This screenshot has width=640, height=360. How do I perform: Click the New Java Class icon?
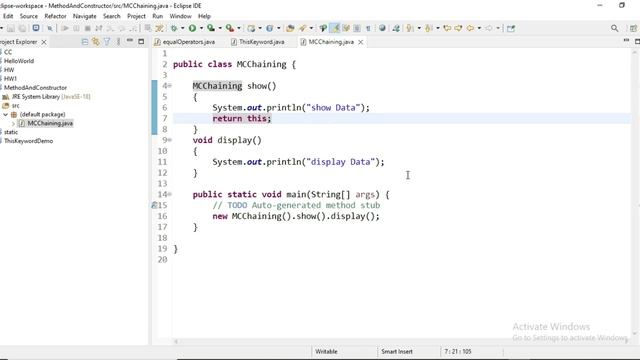270,28
